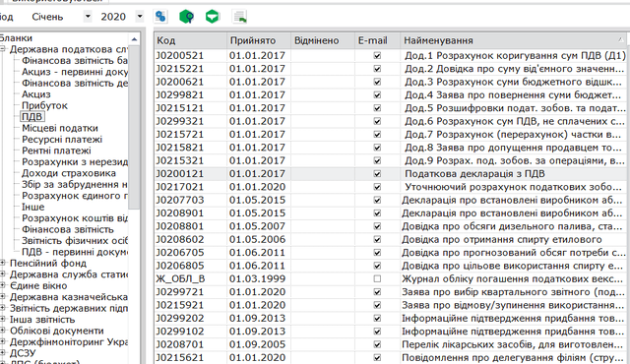Sort by the Прийнято column header

(x=259, y=40)
